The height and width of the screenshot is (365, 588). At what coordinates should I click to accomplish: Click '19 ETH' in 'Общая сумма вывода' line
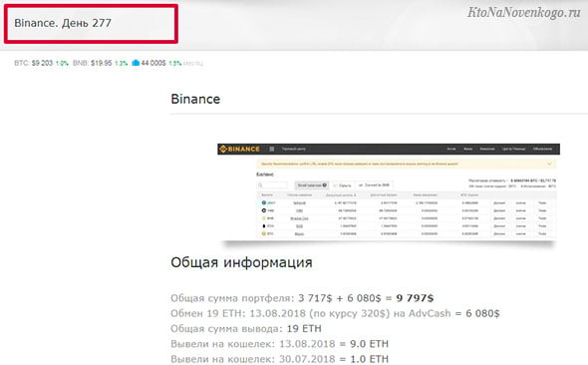pyautogui.click(x=304, y=329)
